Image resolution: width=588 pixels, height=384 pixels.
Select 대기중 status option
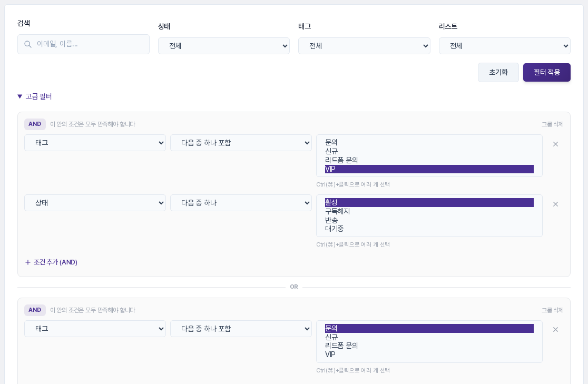click(x=429, y=229)
